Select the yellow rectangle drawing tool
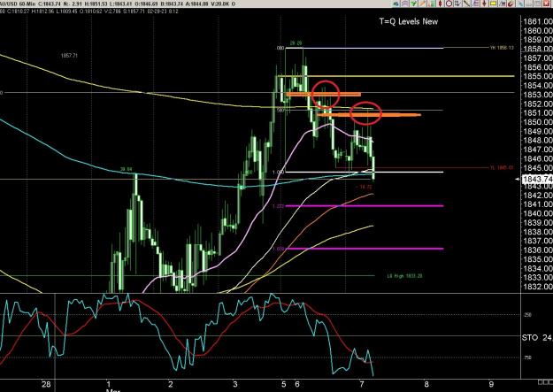This screenshot has width=553, height=392. pos(493,4)
